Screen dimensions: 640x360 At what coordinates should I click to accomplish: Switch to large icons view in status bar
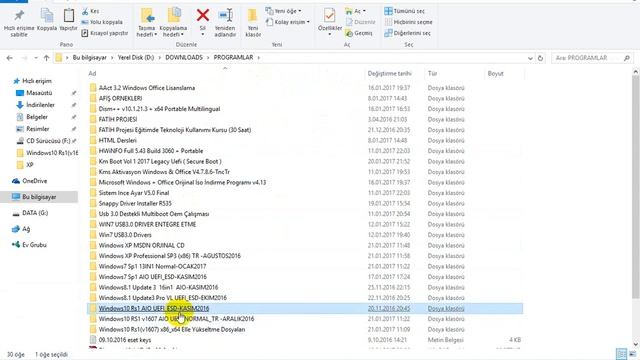[633, 354]
